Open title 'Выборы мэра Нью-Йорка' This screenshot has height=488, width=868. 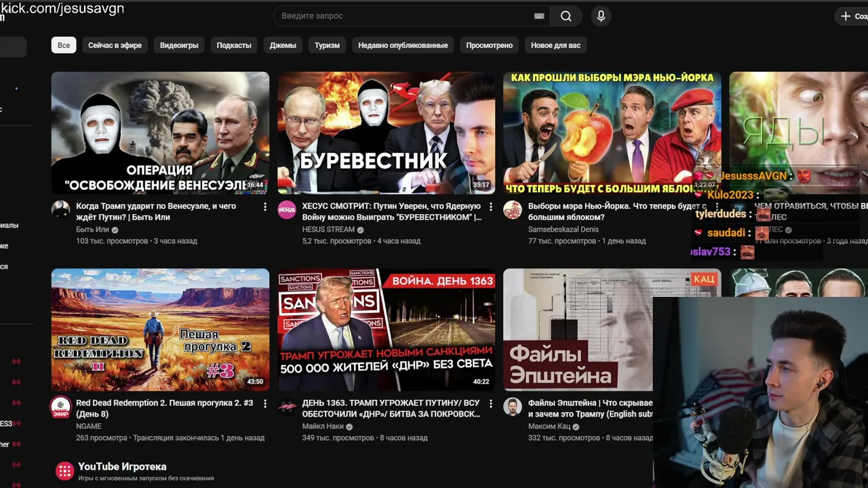point(617,211)
